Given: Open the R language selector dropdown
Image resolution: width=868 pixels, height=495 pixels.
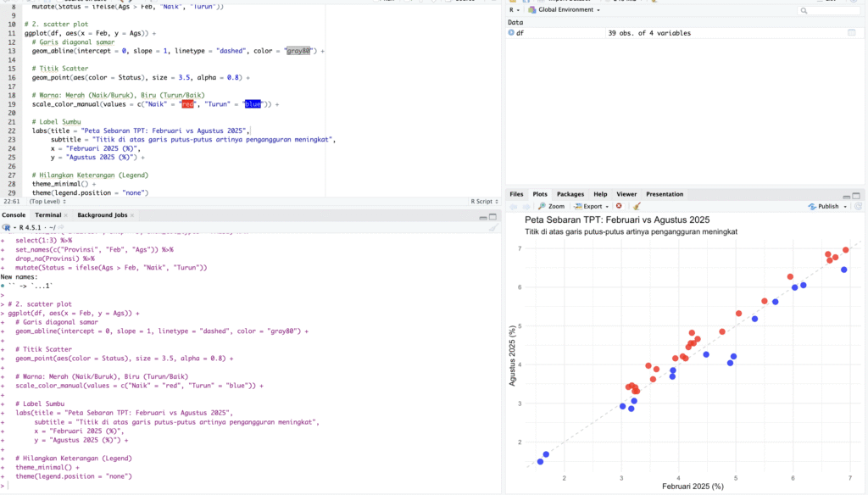Looking at the screenshot, I should coord(515,10).
